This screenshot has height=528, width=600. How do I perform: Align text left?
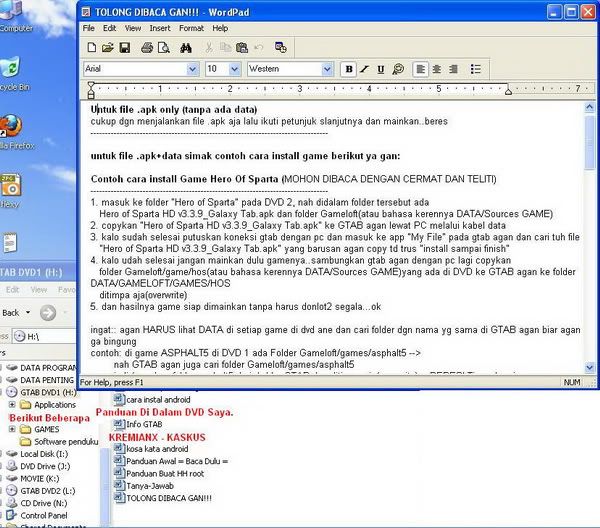click(x=420, y=69)
